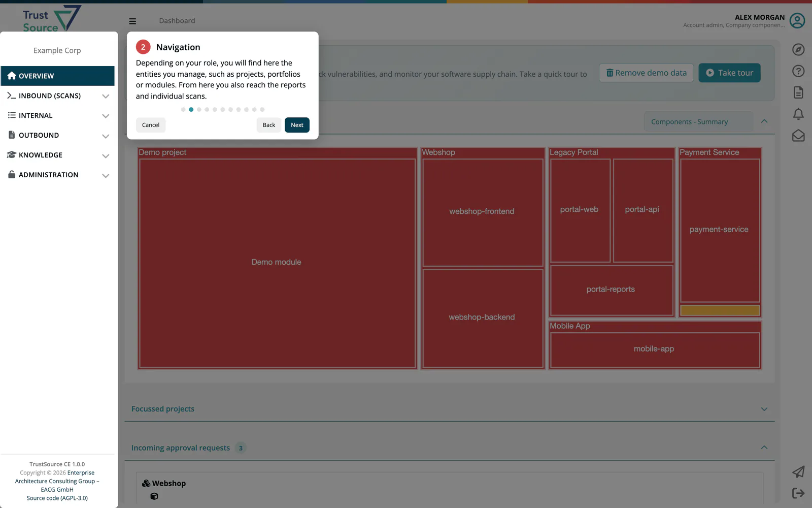Click Next in the Navigation tour

tap(297, 125)
